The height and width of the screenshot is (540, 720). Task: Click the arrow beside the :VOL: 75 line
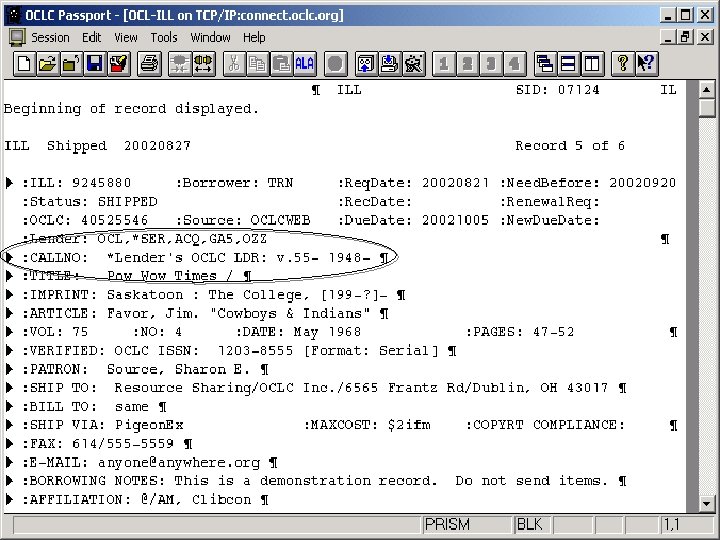click(x=9, y=332)
